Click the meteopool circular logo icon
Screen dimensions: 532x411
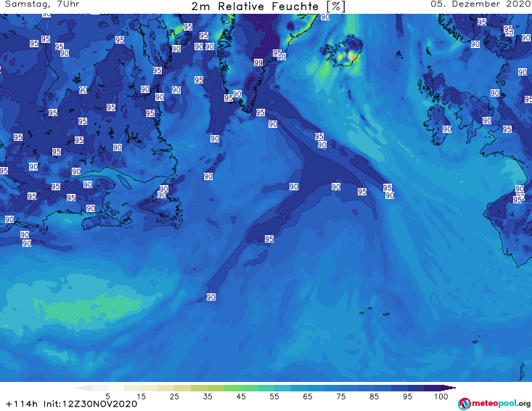[464, 404]
